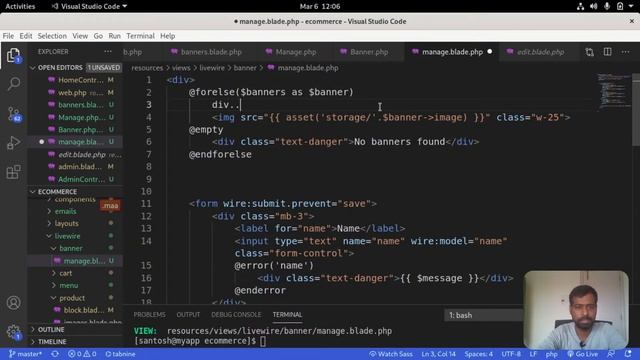Open editor more actions ellipsis
Image resolution: width=640 pixels, height=360 pixels.
625,52
